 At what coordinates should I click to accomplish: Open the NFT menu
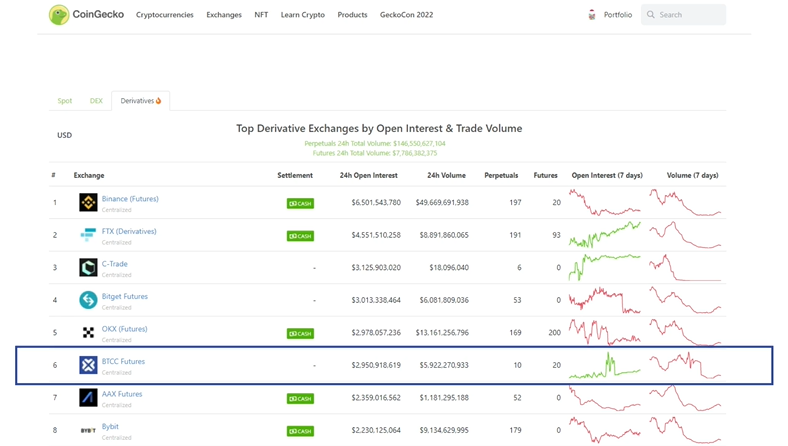(x=261, y=15)
